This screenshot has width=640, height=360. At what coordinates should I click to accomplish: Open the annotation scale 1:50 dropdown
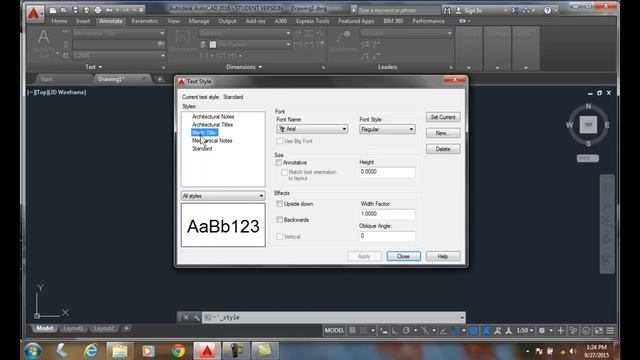525,331
